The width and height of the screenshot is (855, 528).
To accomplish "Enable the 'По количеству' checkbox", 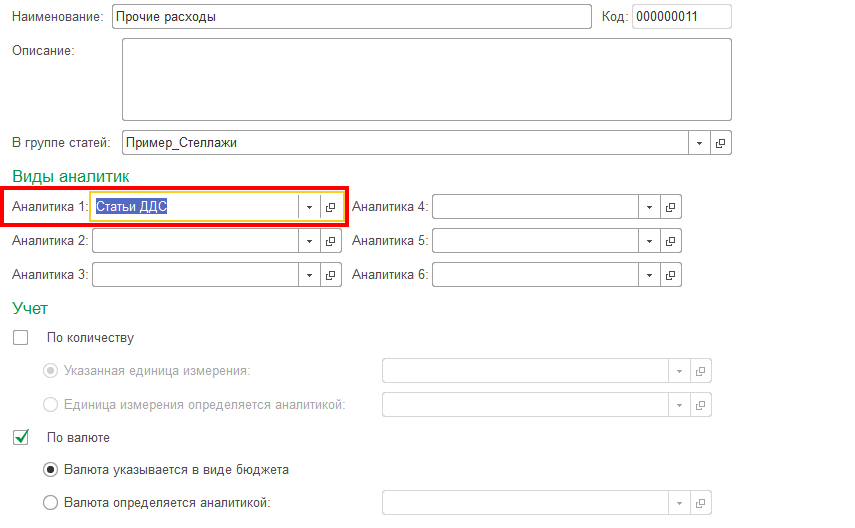I will [x=21, y=338].
